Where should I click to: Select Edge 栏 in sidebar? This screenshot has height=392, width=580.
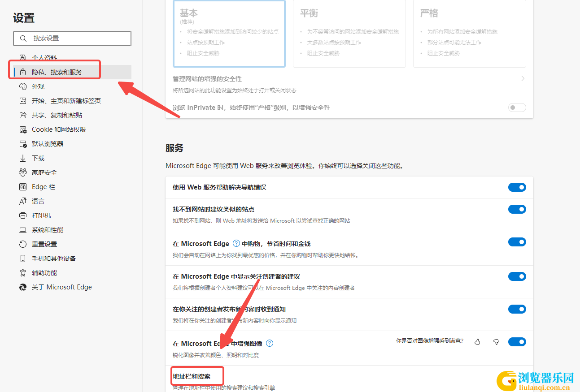[72, 187]
